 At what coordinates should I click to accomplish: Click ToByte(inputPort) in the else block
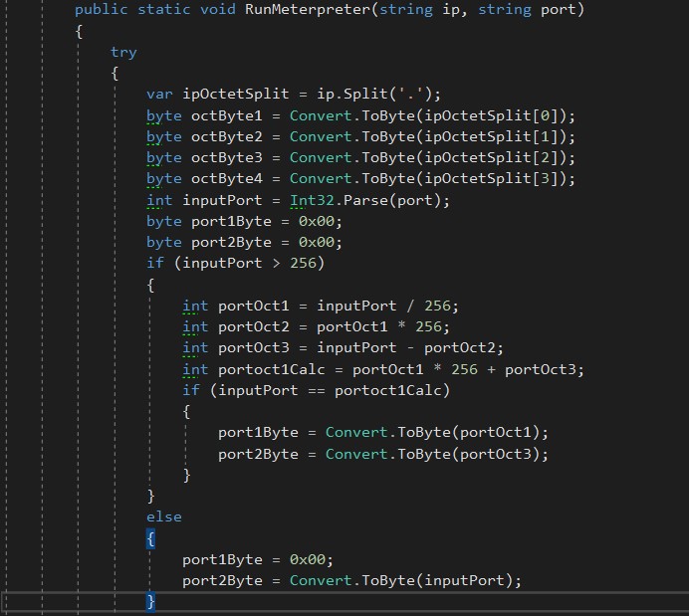coord(437,581)
